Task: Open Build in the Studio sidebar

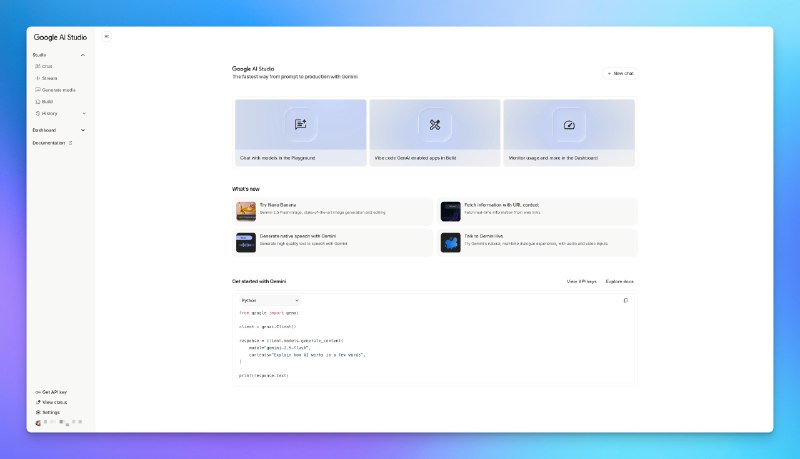Action: (x=44, y=101)
